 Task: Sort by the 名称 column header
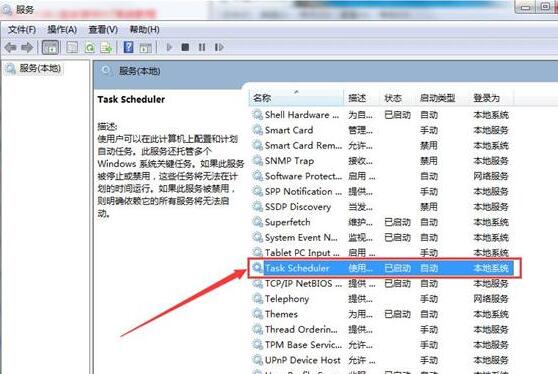click(x=296, y=98)
